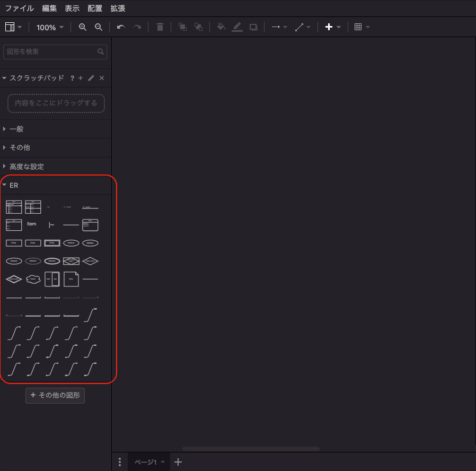Click the zoom out magnifier icon
Screen dimensions: 476x471
[x=99, y=27]
